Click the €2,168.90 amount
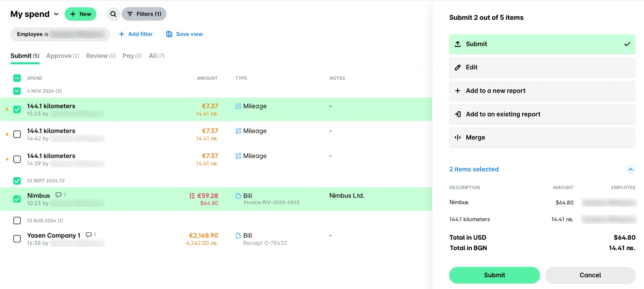644x289 pixels. click(204, 235)
